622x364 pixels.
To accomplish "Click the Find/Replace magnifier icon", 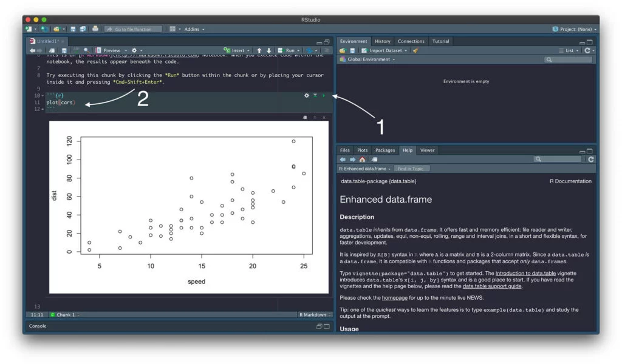I will coord(86,51).
